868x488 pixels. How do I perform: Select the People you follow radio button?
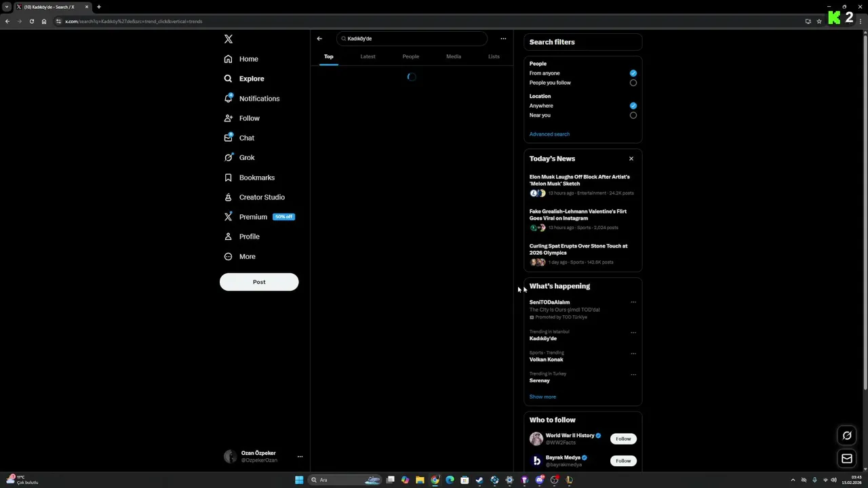[633, 83]
